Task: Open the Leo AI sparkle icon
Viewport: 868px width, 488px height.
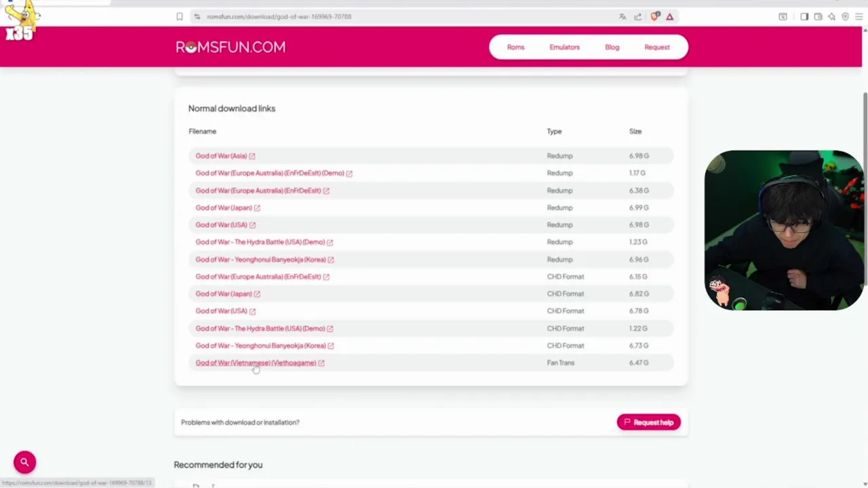Action: pos(831,17)
